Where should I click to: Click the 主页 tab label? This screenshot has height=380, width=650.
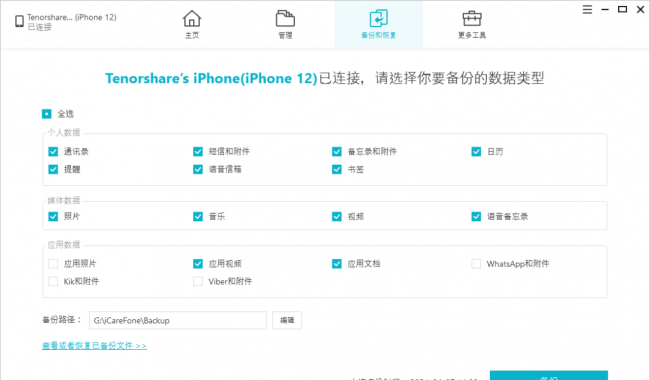coord(192,36)
